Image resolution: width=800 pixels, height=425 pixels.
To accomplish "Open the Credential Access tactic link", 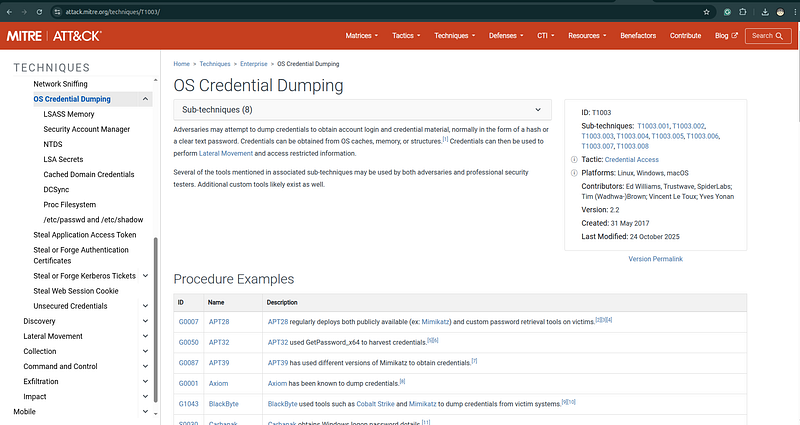I will tap(632, 160).
